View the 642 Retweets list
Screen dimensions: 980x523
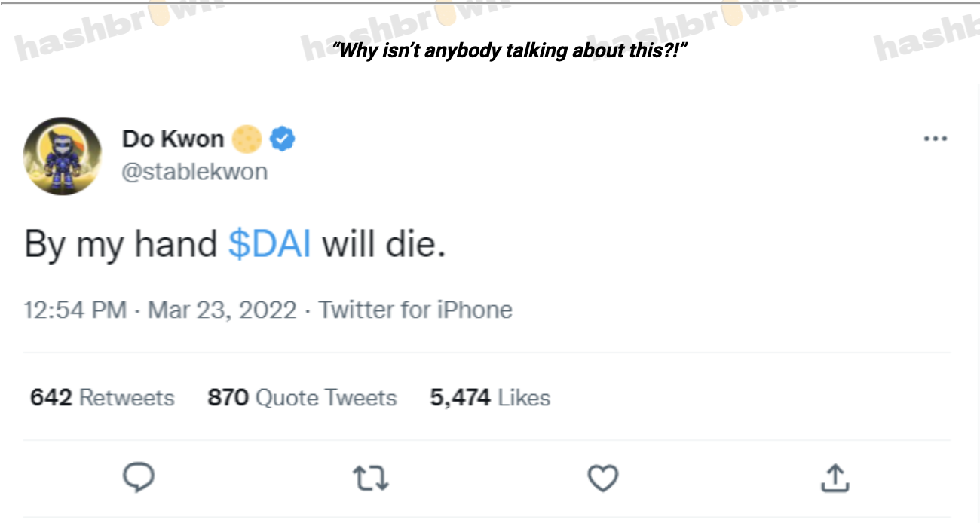102,397
